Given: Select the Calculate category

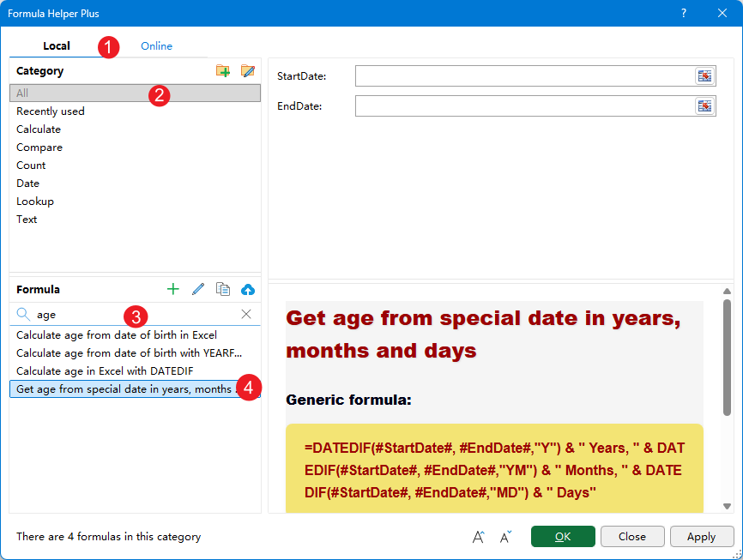Looking at the screenshot, I should click(135, 129).
